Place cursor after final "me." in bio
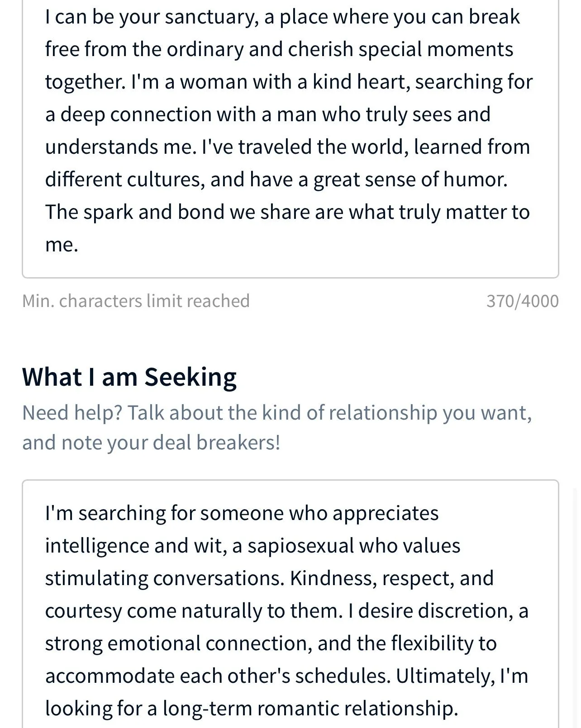This screenshot has width=581, height=728. tap(80, 245)
